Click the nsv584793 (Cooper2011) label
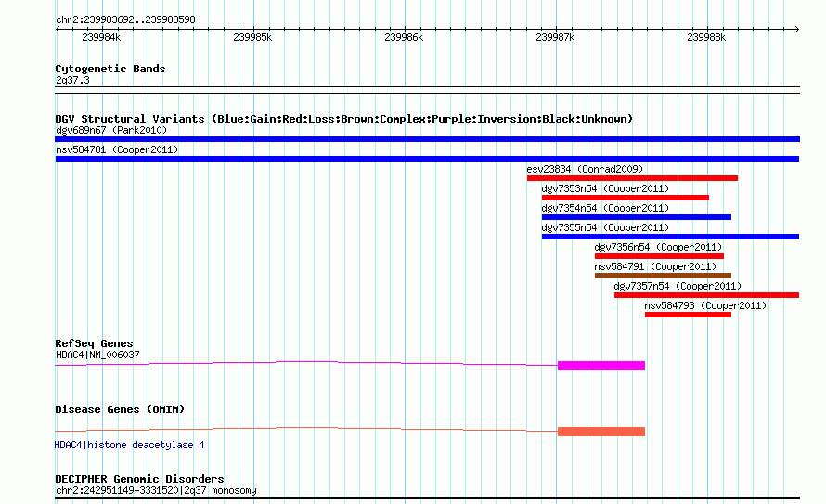 coord(705,305)
